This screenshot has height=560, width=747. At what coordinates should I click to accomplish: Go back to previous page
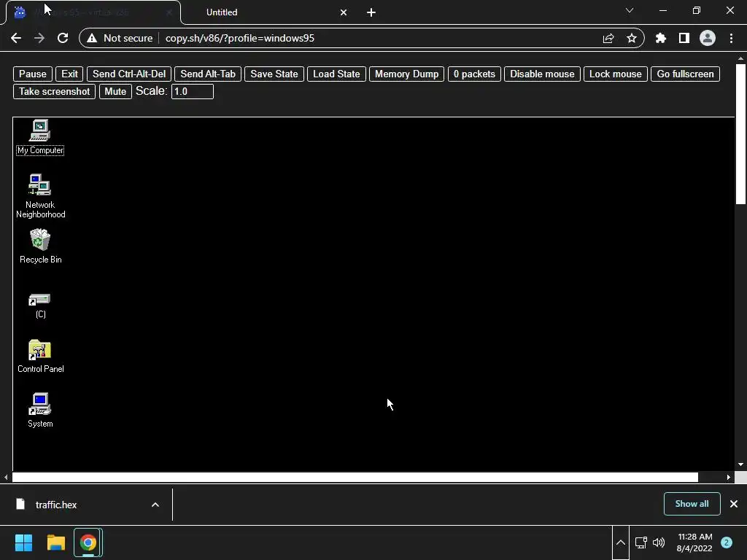point(16,38)
